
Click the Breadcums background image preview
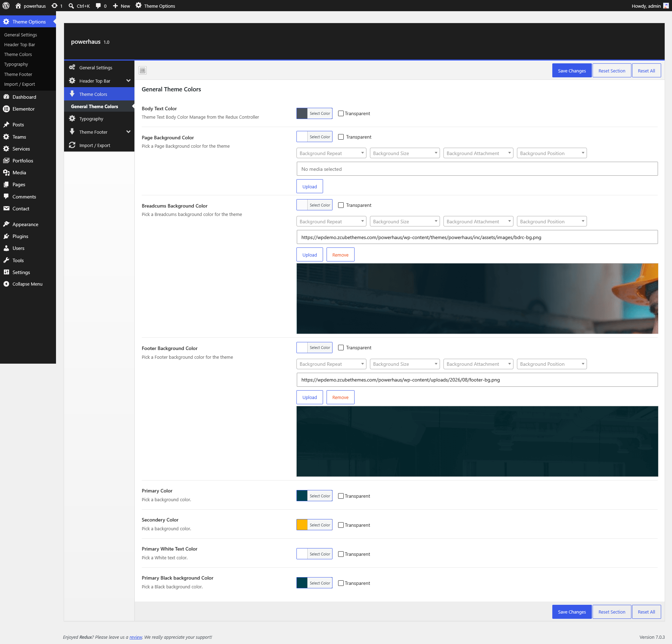pos(477,299)
